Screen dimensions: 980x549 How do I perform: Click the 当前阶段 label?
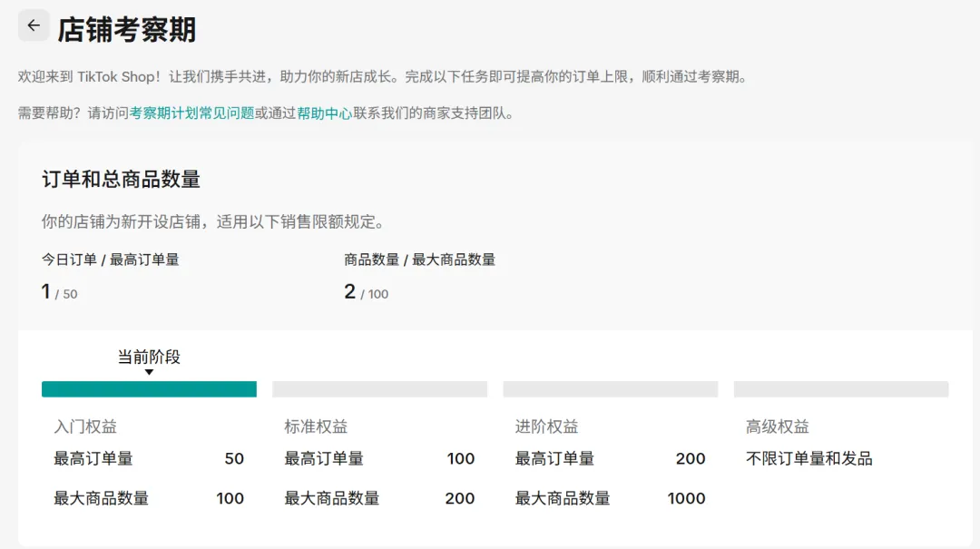[149, 357]
